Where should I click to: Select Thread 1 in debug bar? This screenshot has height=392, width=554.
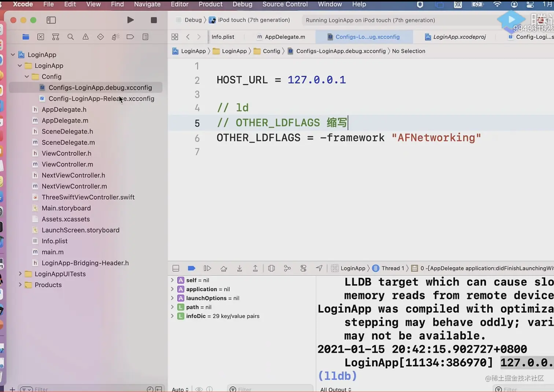point(388,268)
